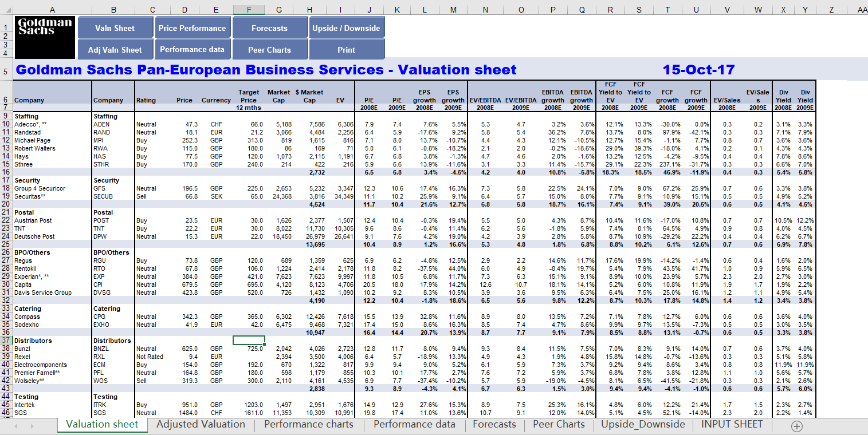Click the Goldman Sachs logo
The image size is (868, 435).
pyautogui.click(x=45, y=38)
